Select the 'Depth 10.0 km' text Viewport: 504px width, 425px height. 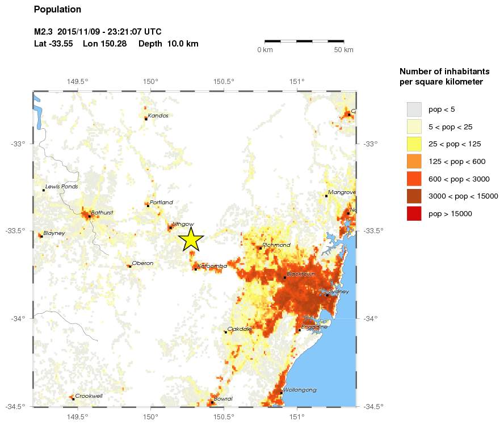(169, 44)
